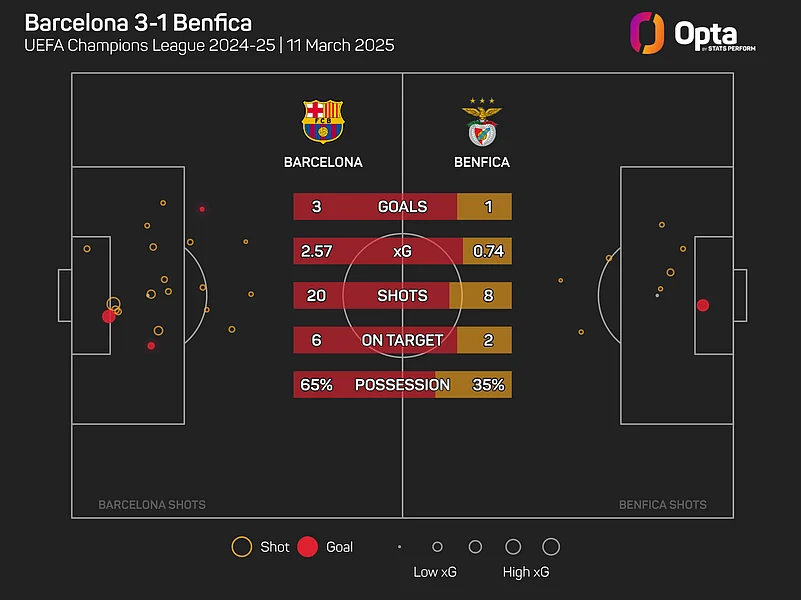Select the smallest Low xG legend dot
This screenshot has width=801, height=600.
coord(399,547)
